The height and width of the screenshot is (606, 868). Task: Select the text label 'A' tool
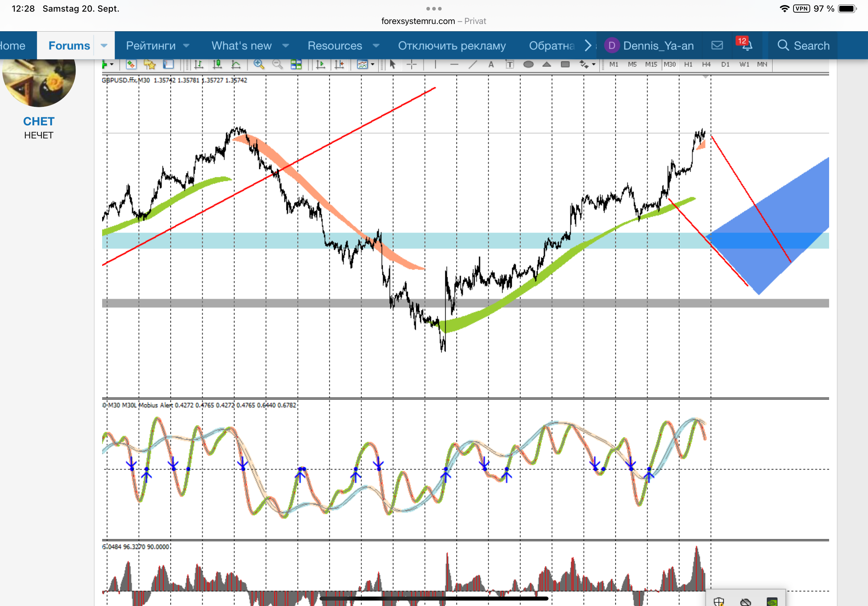coord(491,65)
